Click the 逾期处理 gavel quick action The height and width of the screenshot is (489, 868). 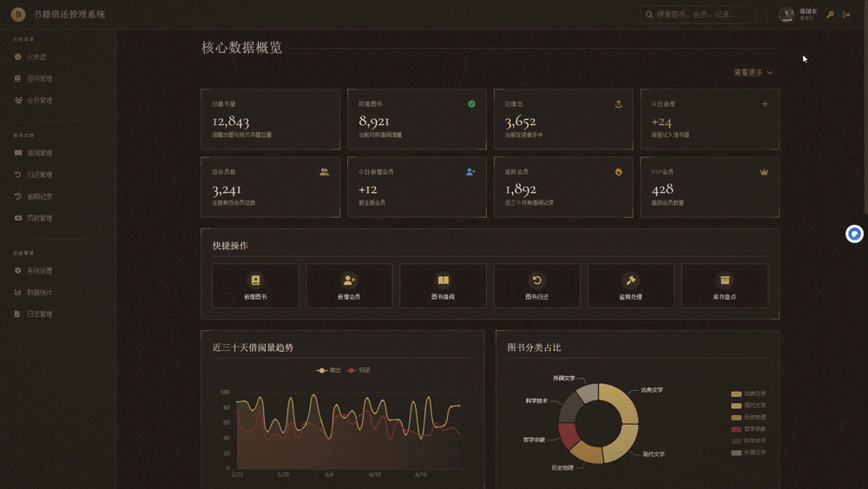(x=630, y=286)
